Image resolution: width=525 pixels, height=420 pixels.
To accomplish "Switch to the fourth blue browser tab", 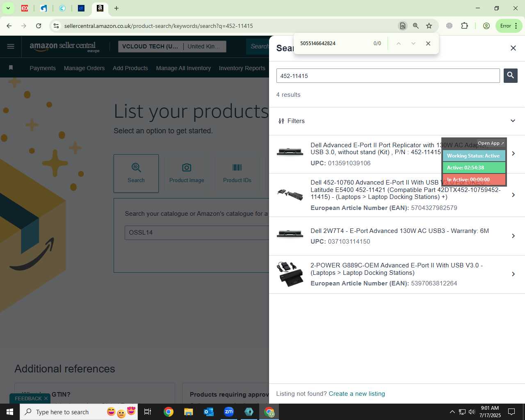I will [x=81, y=8].
